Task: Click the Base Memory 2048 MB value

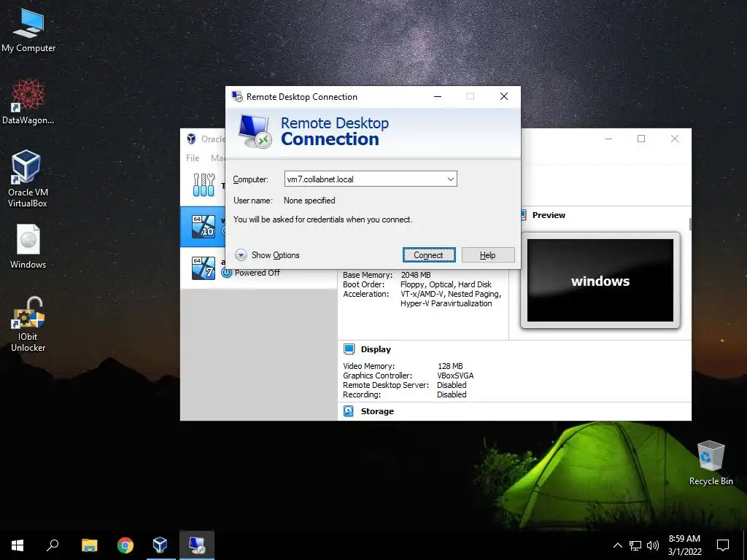Action: coord(416,275)
